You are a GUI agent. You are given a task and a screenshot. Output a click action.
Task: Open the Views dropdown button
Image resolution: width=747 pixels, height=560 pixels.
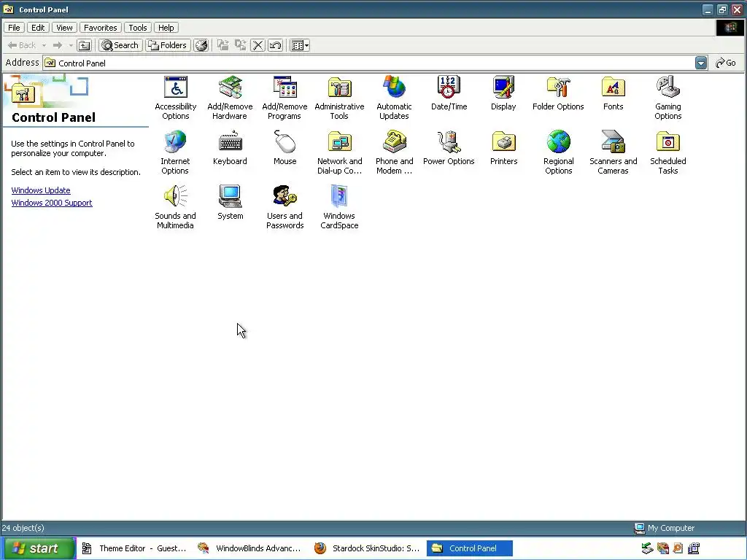pyautogui.click(x=300, y=45)
